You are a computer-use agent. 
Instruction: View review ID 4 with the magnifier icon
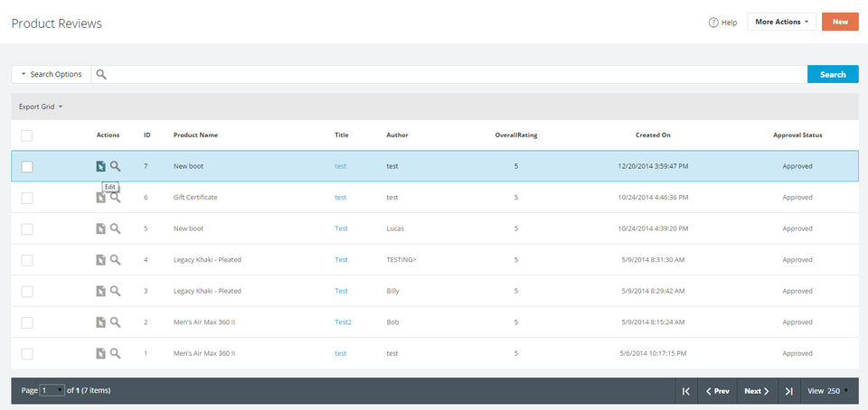tap(115, 260)
